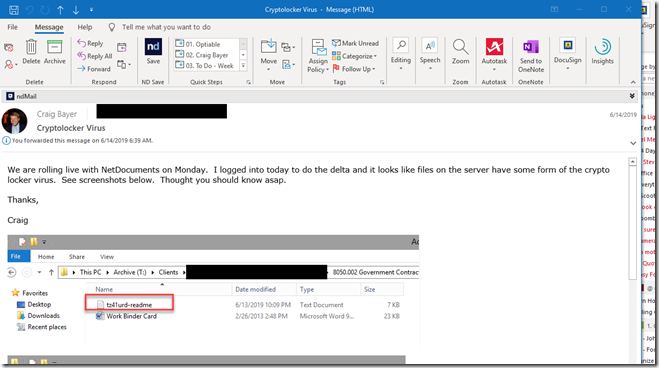This screenshot has height=368, width=659.
Task: Open the Junk dropdown
Action: (x=11, y=65)
